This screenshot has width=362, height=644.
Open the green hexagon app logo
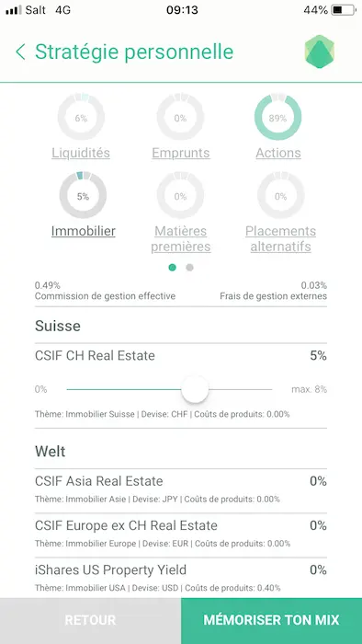click(320, 52)
